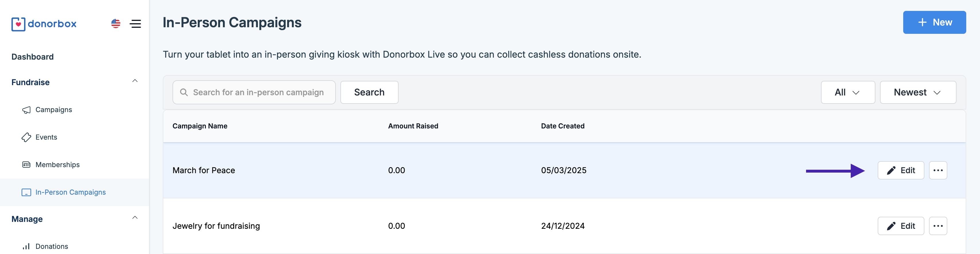Focus the in-person campaign search field
This screenshot has width=980, height=254.
[x=258, y=92]
